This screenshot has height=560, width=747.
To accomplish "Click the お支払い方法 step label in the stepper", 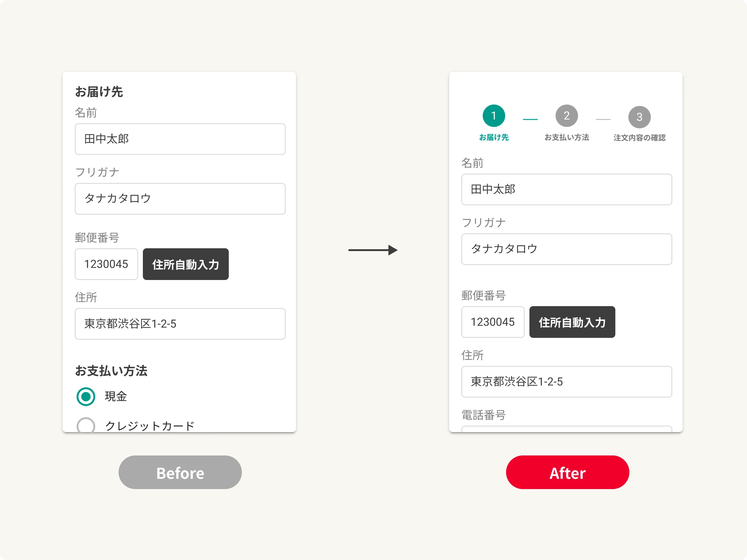I will 567,138.
